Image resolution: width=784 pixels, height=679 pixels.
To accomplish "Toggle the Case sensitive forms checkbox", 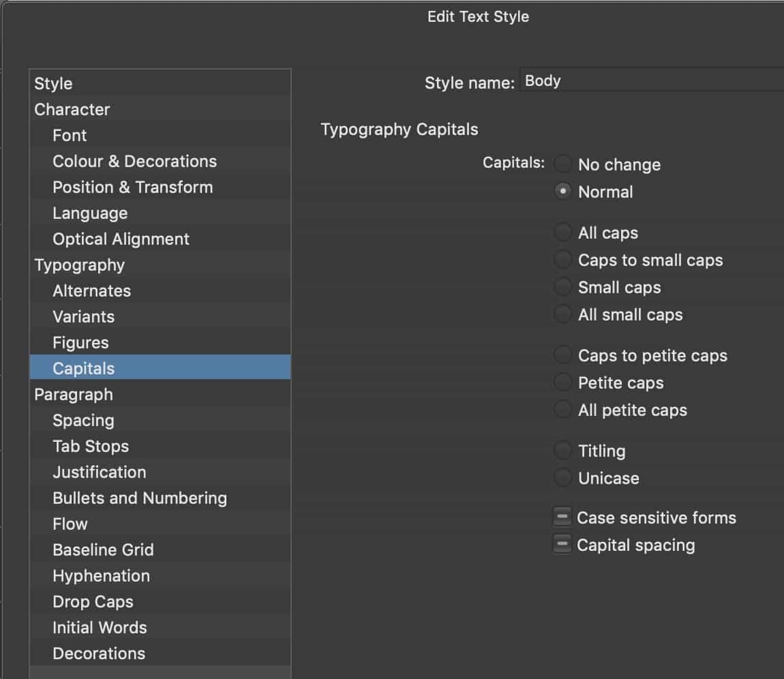I will pos(562,517).
